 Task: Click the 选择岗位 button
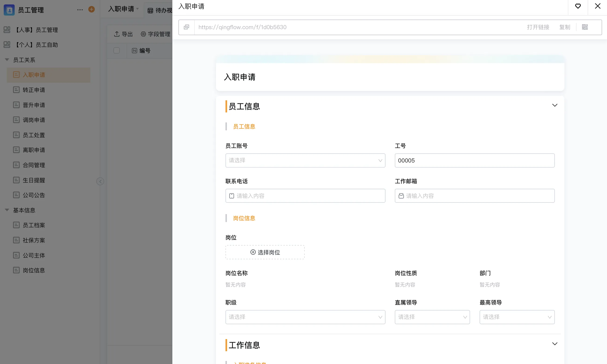click(265, 252)
